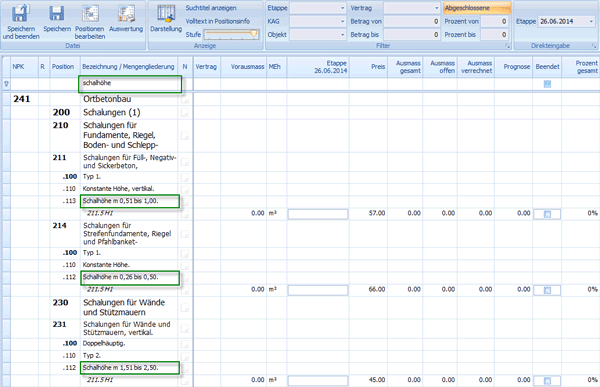Click the Beendet column header
Viewport: 600px width, 387px height.
click(x=547, y=67)
